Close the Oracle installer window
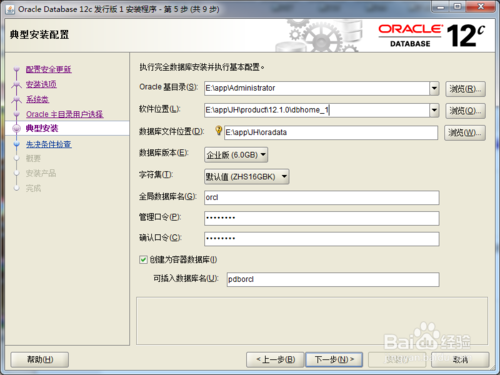The width and height of the screenshot is (500, 375). 480,7
